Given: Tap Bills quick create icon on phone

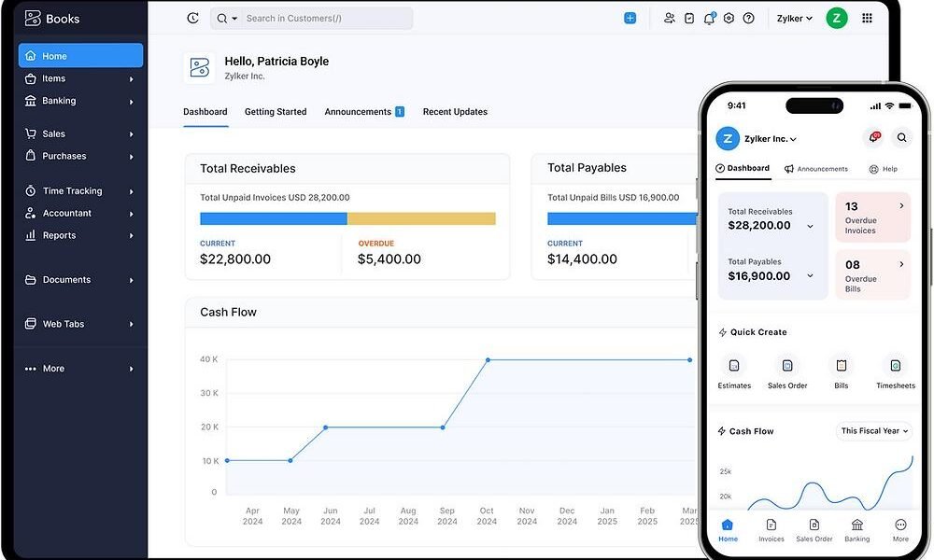Looking at the screenshot, I should (x=842, y=365).
